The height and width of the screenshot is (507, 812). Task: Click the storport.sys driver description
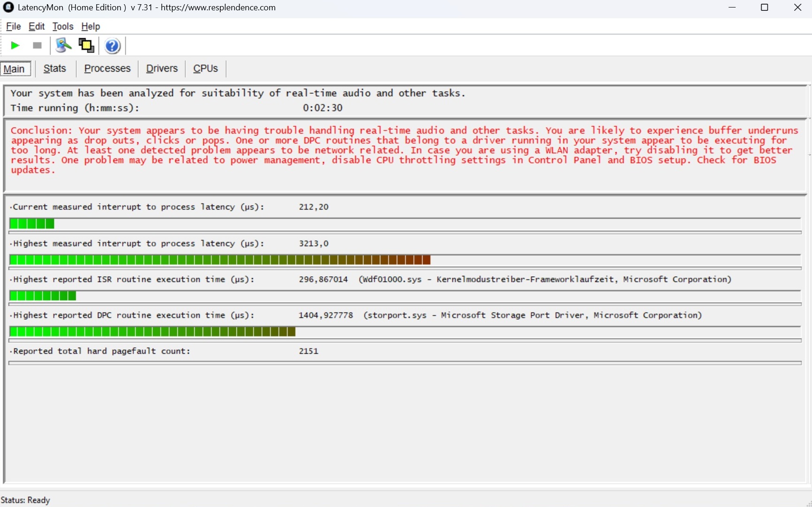click(x=533, y=315)
